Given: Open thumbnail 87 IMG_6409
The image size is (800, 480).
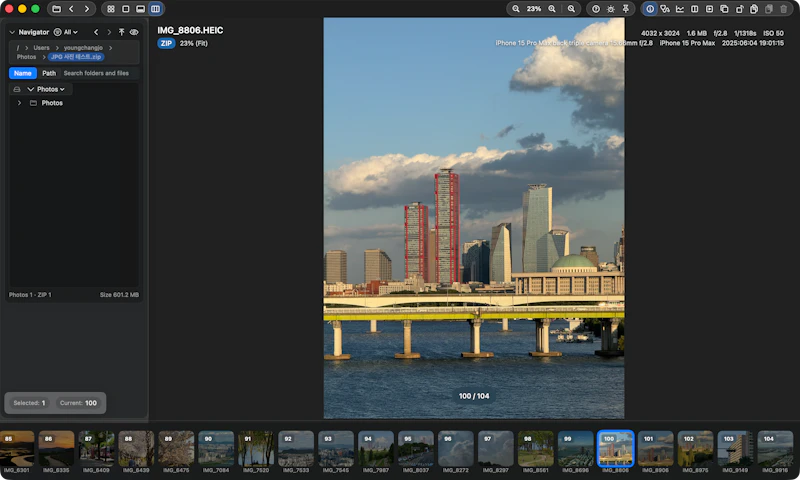Looking at the screenshot, I should click(x=96, y=448).
